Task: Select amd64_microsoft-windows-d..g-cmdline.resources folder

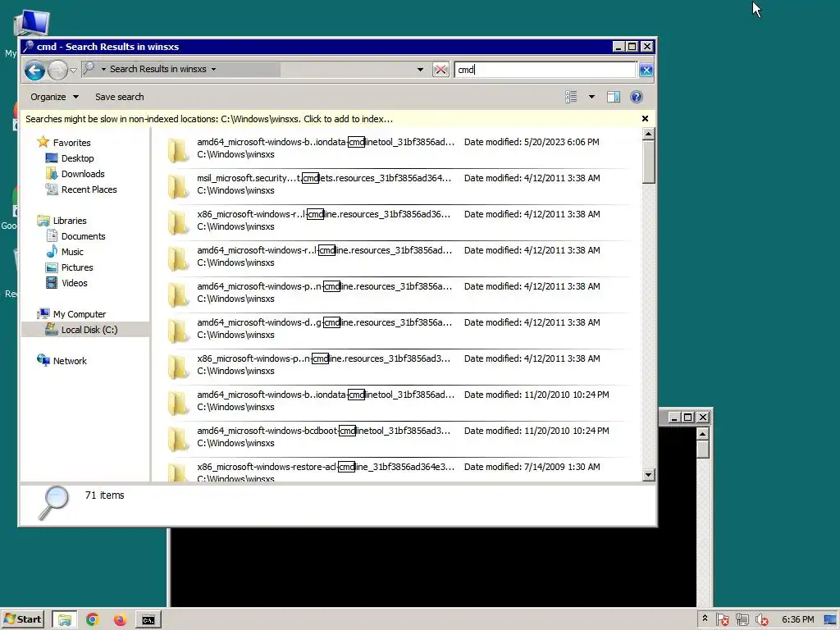Action: point(396,329)
